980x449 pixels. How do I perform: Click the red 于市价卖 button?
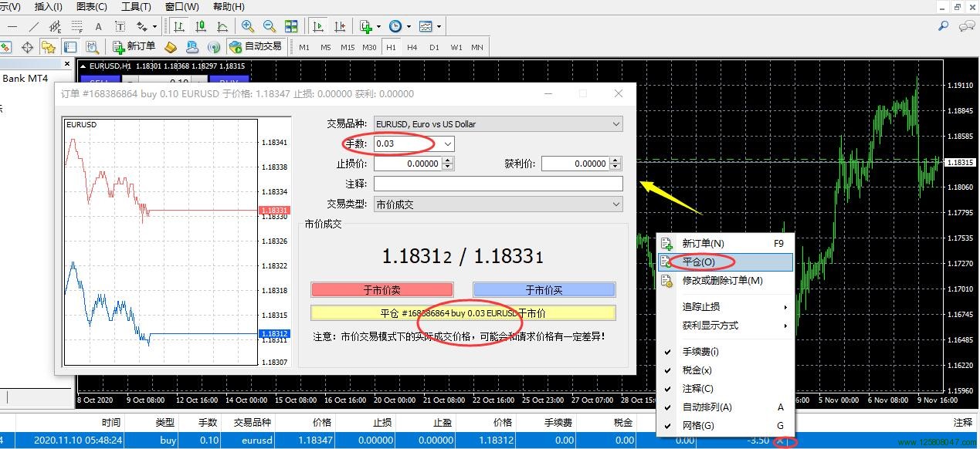(x=382, y=290)
